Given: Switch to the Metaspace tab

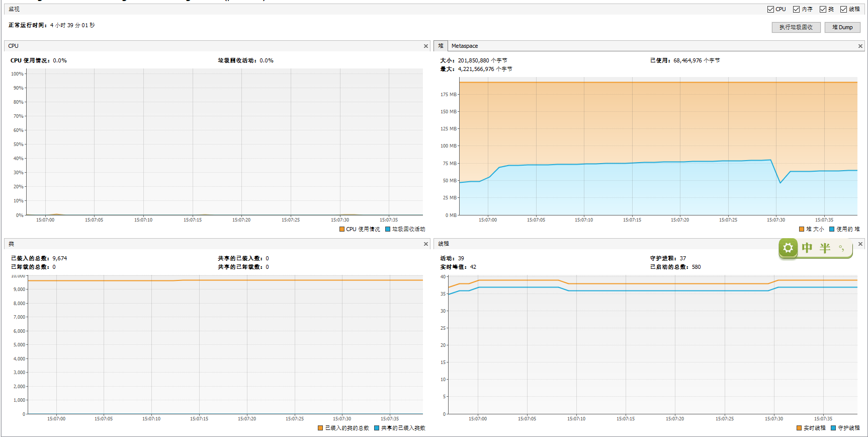Looking at the screenshot, I should 465,46.
